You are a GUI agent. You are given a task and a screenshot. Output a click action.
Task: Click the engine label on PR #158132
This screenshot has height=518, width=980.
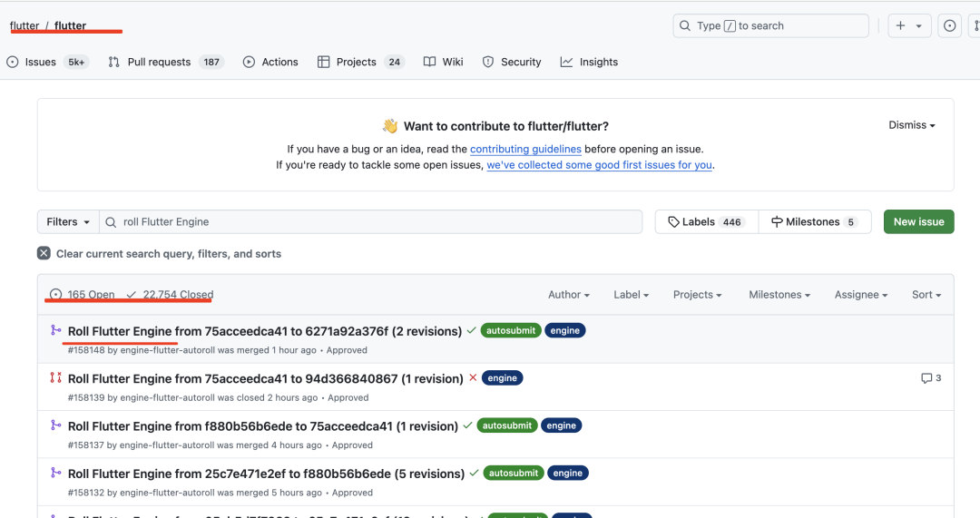point(567,473)
